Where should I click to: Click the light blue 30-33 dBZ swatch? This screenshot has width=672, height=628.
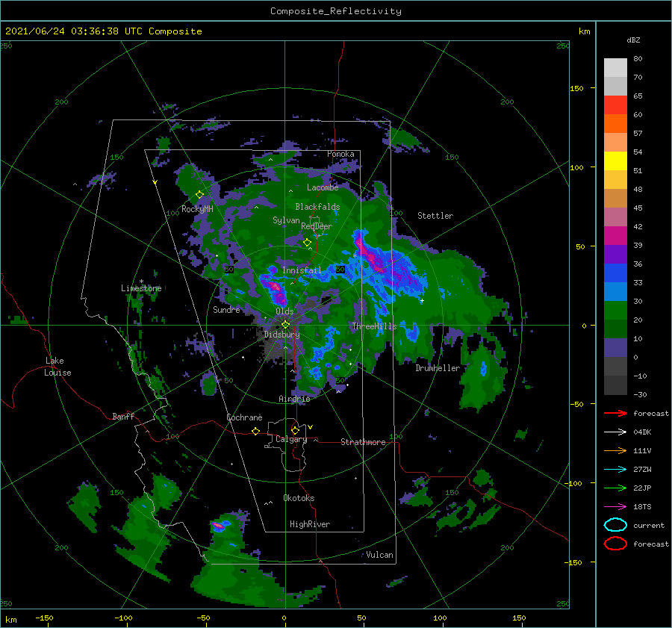click(x=615, y=291)
